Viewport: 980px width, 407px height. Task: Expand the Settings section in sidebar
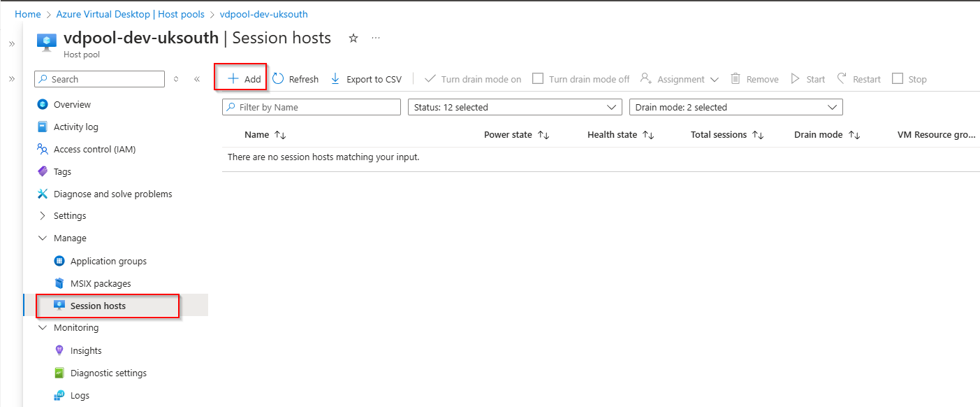(x=70, y=215)
